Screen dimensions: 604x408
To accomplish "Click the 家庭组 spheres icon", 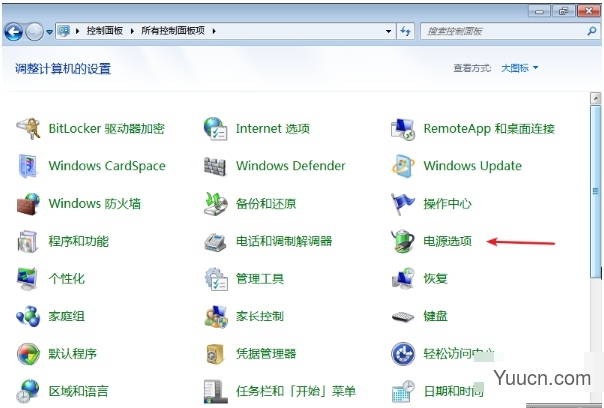I will tap(28, 316).
